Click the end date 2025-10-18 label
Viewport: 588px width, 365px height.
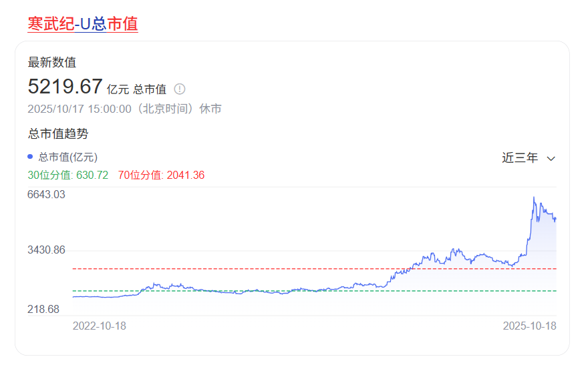tap(529, 326)
